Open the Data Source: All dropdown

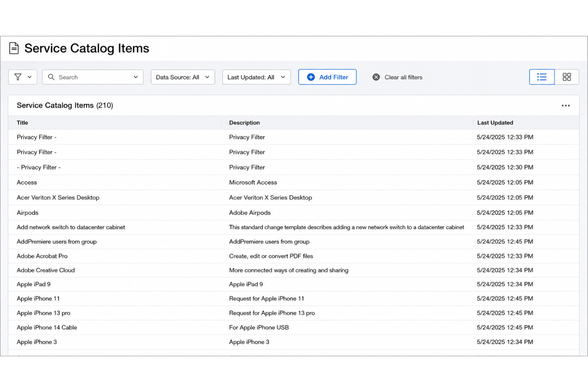coord(183,77)
